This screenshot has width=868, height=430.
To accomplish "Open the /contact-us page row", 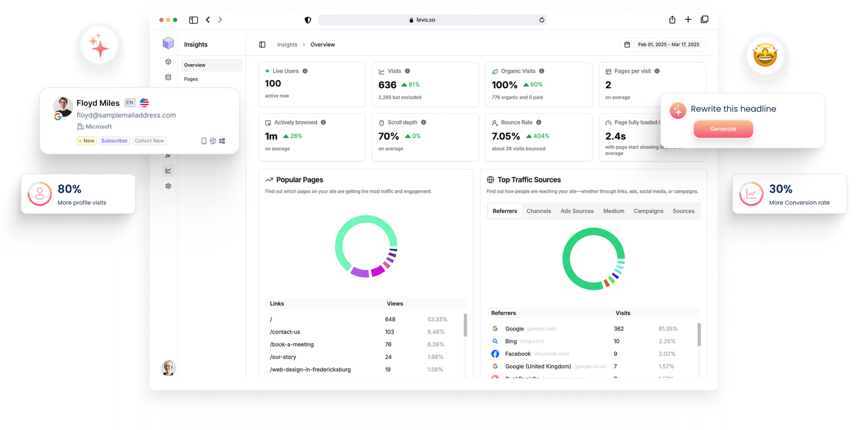I will 285,332.
